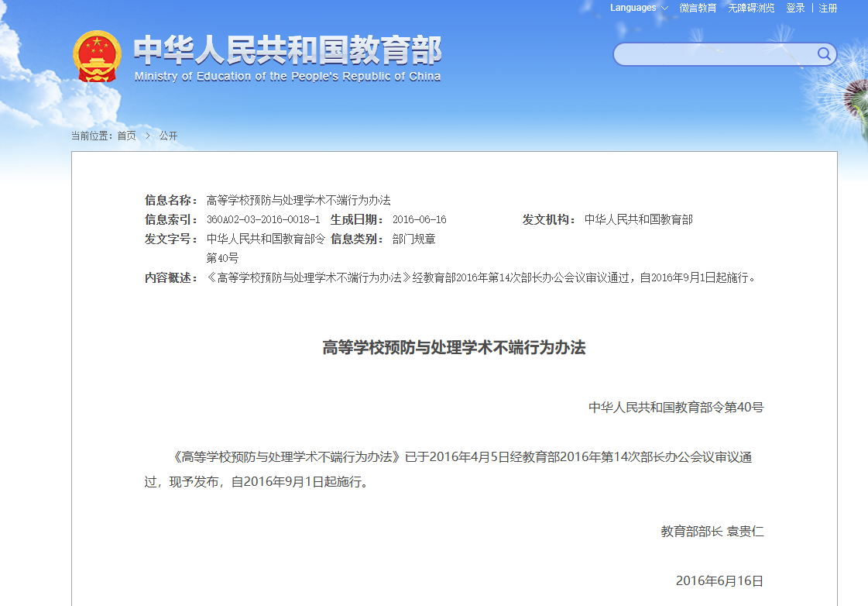The width and height of the screenshot is (868, 606).
Task: Click the 2016年6月16日 date at bottom
Action: tap(719, 581)
